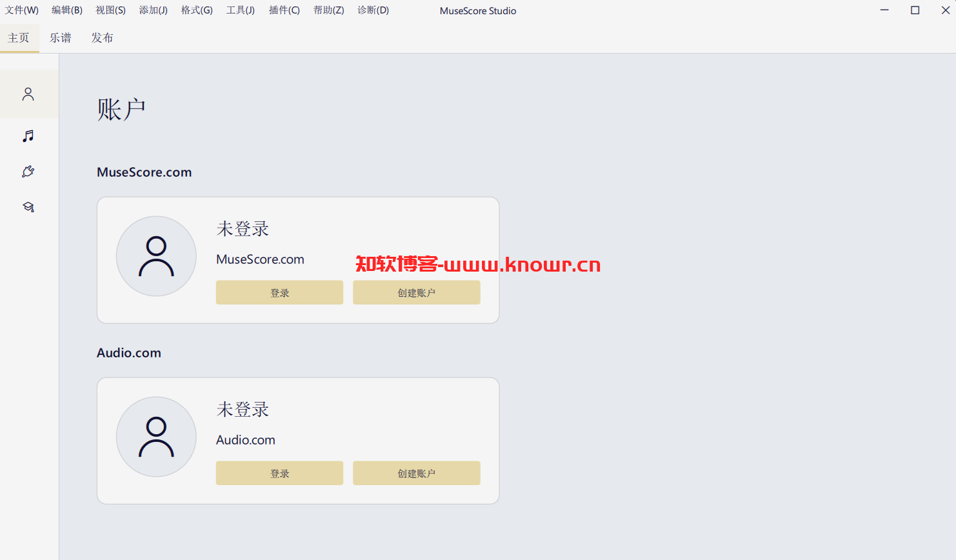Click 未登录 in the Audio.com card

click(243, 410)
